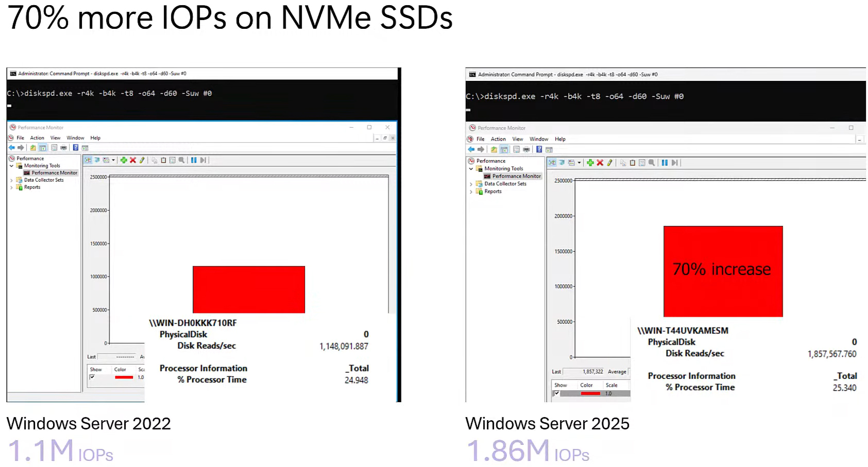Click Disk Reads/sec value 1,857,567.760
The height and width of the screenshot is (467, 868).
(x=832, y=354)
